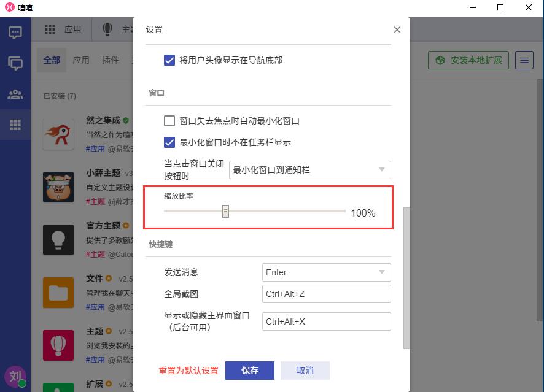Click 重置为默认设置 link

(188, 371)
